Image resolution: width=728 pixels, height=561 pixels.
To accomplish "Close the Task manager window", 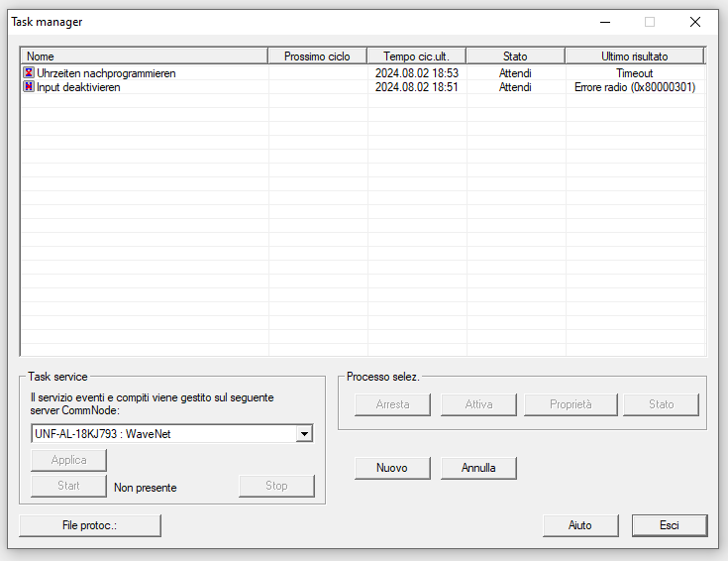I will (x=695, y=22).
